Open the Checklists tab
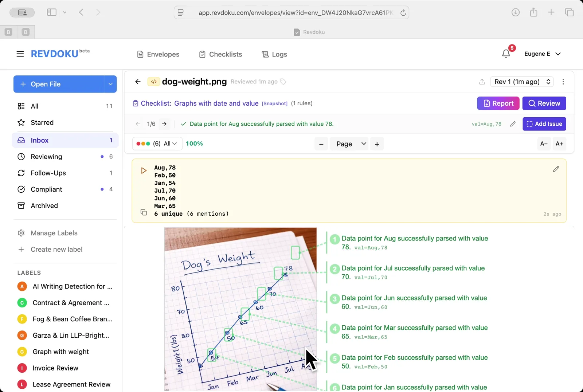 click(x=220, y=54)
